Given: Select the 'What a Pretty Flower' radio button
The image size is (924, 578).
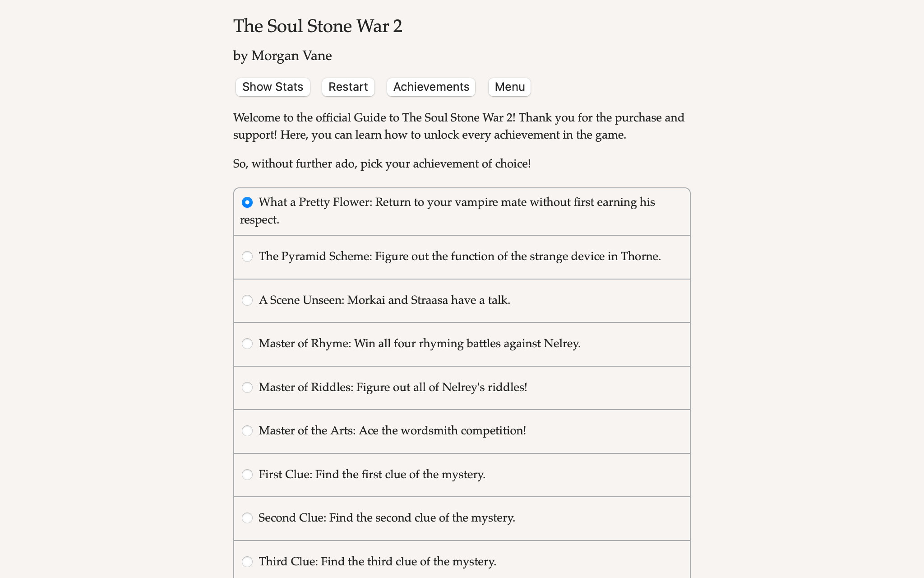Looking at the screenshot, I should pyautogui.click(x=247, y=202).
